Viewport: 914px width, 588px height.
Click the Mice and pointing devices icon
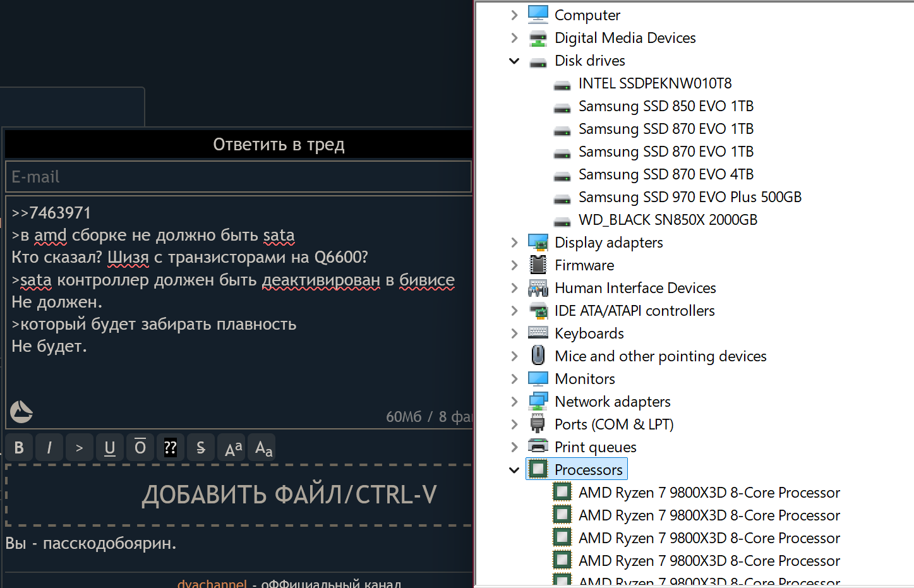click(538, 356)
